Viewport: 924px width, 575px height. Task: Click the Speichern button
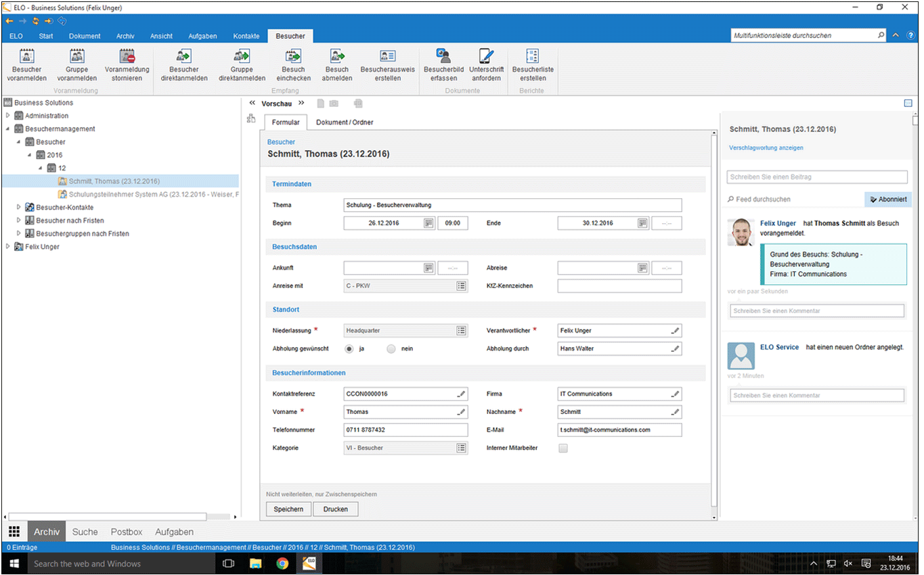[288, 509]
